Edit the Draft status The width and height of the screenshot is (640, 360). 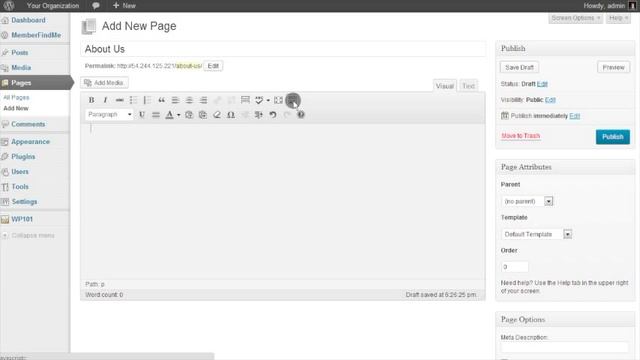(x=542, y=84)
